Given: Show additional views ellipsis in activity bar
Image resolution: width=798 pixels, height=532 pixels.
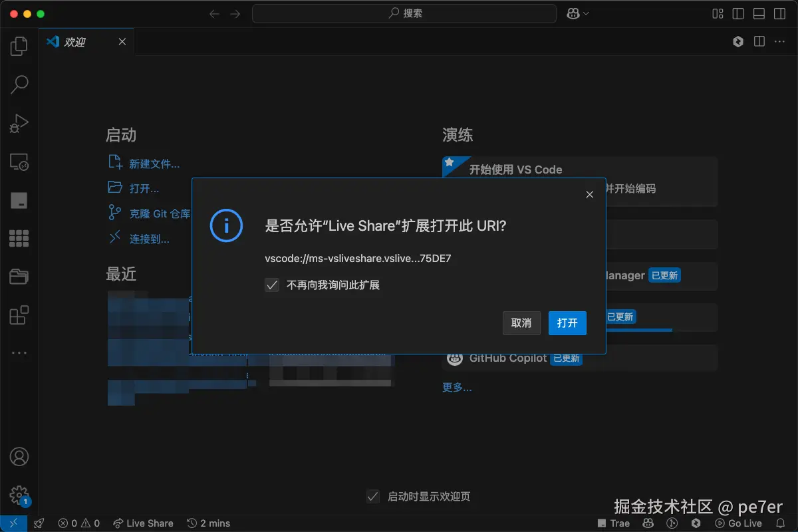Looking at the screenshot, I should 19,353.
